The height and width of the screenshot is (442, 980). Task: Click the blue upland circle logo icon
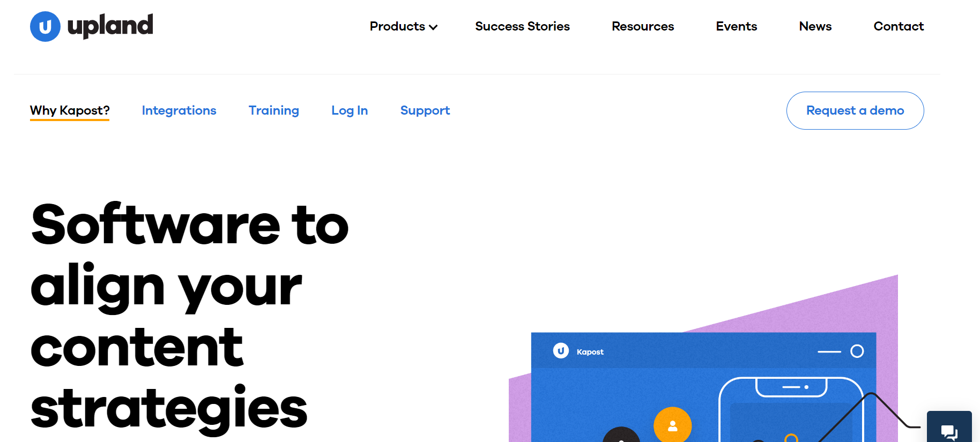(x=45, y=26)
